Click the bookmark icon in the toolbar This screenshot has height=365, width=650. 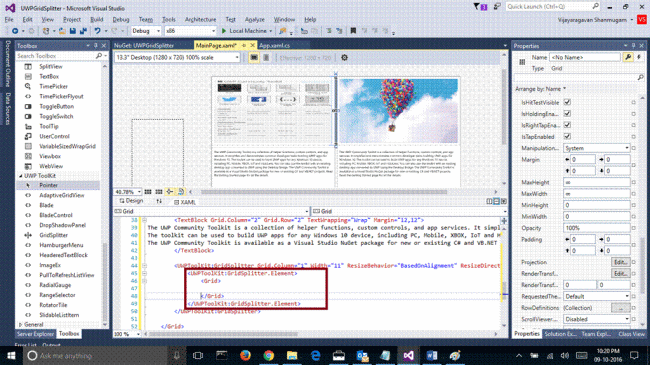pos(353,31)
